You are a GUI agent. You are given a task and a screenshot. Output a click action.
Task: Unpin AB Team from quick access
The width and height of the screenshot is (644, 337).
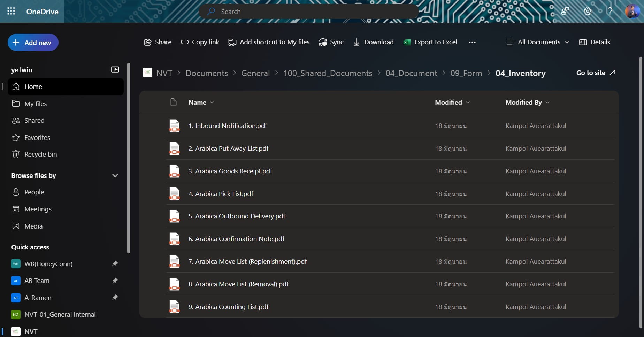click(115, 280)
